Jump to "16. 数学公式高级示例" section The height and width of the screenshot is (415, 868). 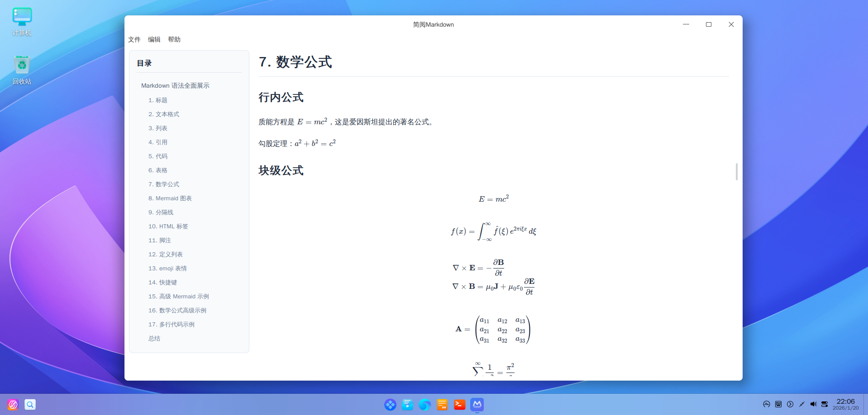pyautogui.click(x=177, y=310)
